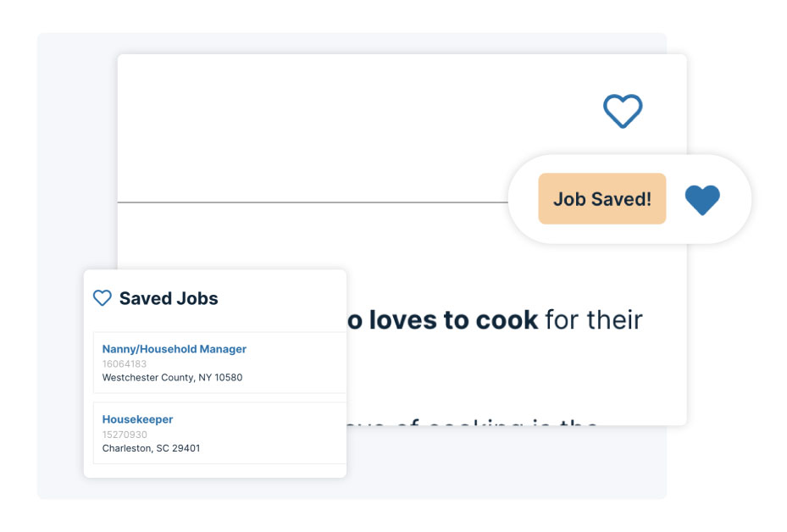Click the horizontal divider line in job card
Screen dimensions: 787x532
[313, 202]
